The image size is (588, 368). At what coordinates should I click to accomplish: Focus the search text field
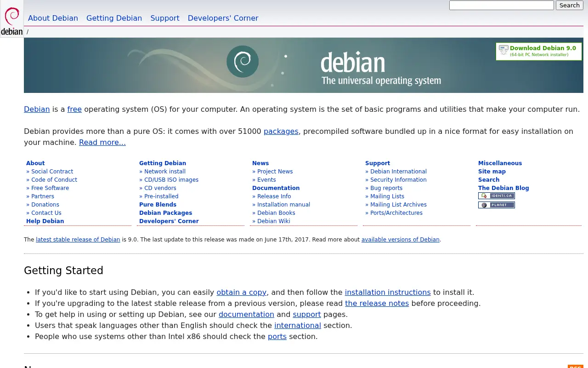click(501, 6)
